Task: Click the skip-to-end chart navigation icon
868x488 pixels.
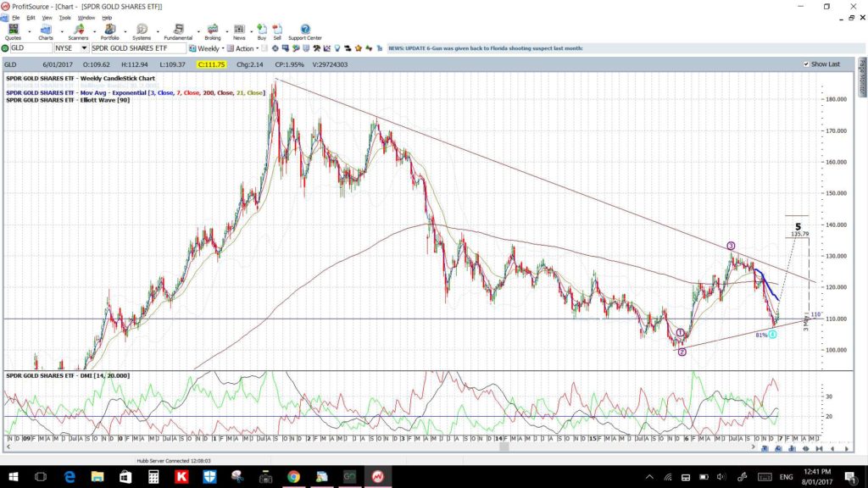Action: (820, 449)
